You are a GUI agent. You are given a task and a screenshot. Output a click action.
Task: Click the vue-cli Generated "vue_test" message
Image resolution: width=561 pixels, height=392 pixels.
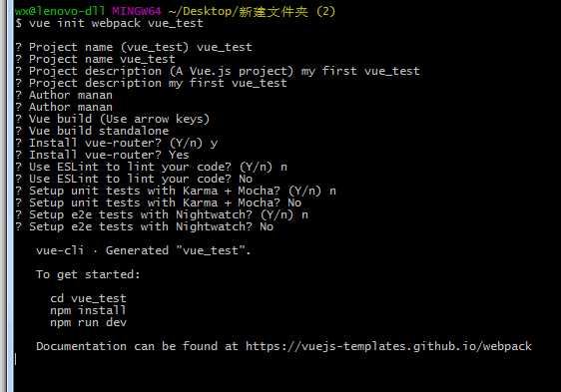pyautogui.click(x=143, y=250)
